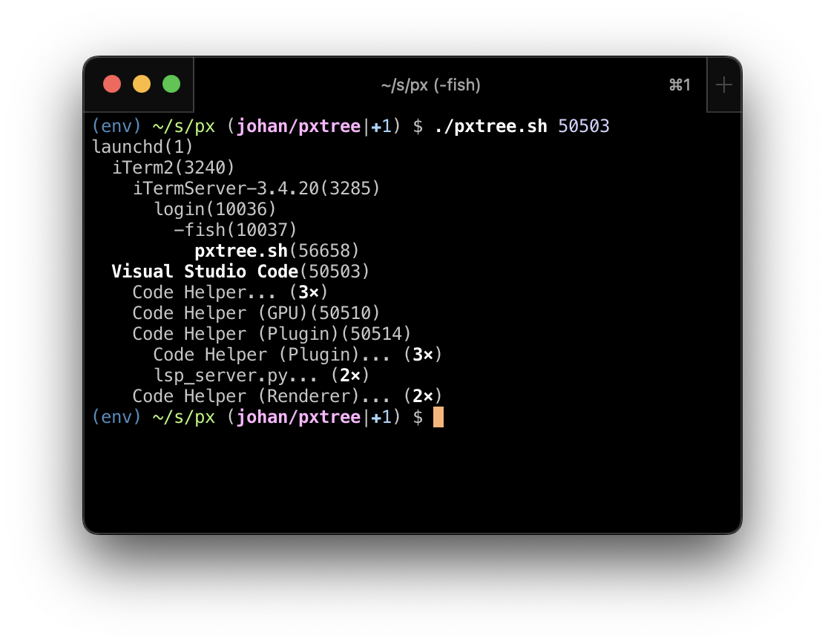Click the login(10036) line
Viewport: 825px width, 644px height.
[214, 209]
